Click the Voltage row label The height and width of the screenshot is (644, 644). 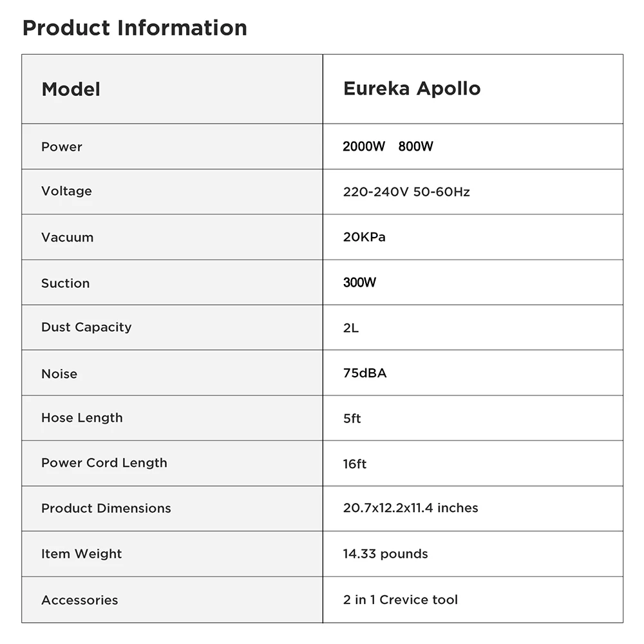coord(66,191)
